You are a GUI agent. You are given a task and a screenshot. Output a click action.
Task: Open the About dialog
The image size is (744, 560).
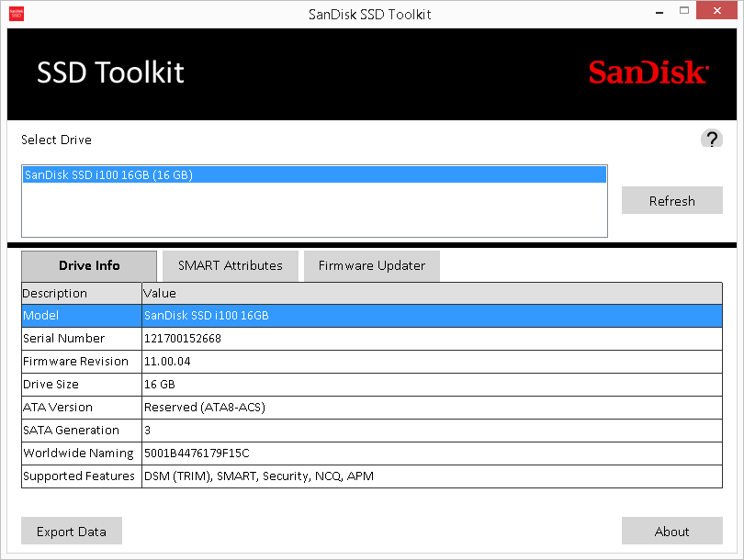[671, 531]
